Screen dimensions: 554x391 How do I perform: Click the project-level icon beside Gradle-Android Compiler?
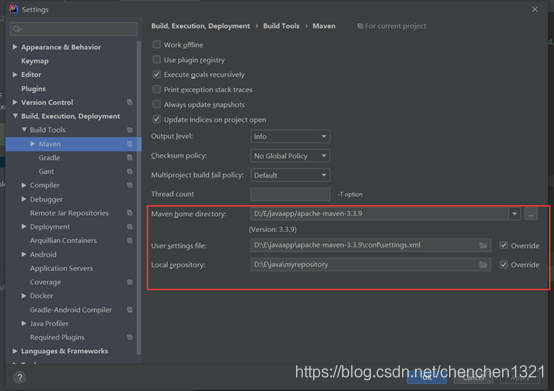[x=130, y=309]
